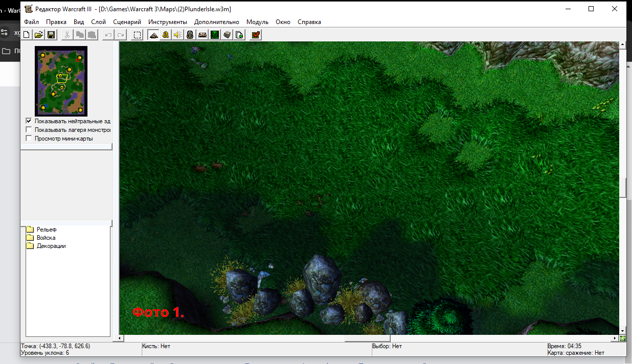
Task: Open the Правка menu
Action: (56, 22)
